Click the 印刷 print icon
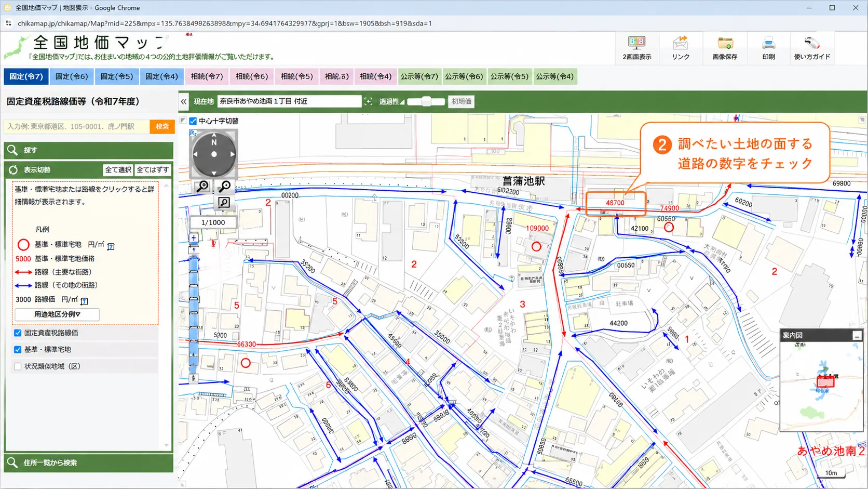The width and height of the screenshot is (868, 489). (768, 48)
